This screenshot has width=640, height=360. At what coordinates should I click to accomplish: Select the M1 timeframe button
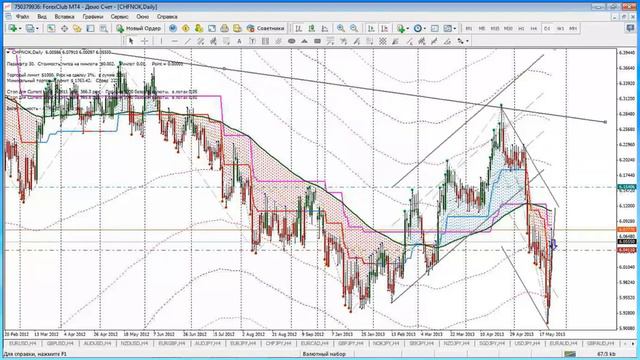click(x=469, y=28)
